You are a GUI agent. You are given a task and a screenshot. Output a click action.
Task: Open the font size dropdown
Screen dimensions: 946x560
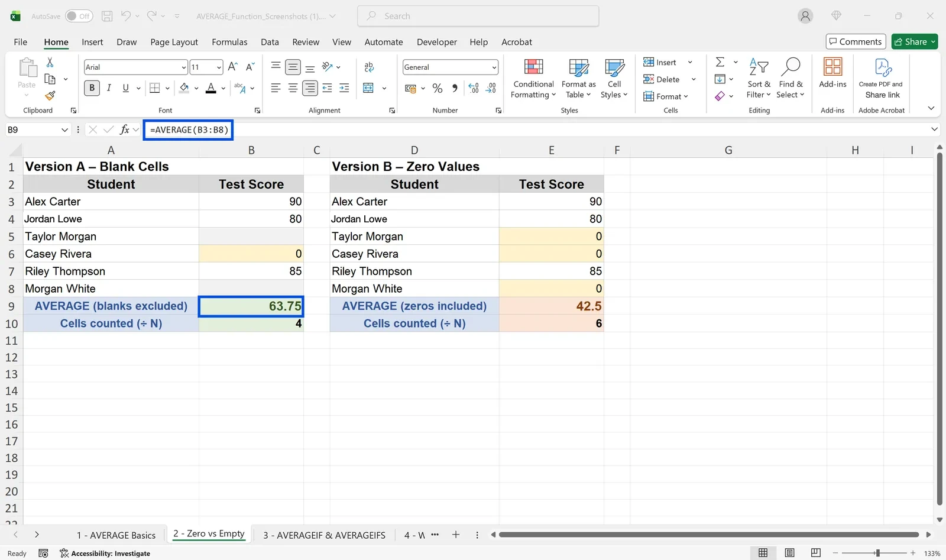(219, 67)
